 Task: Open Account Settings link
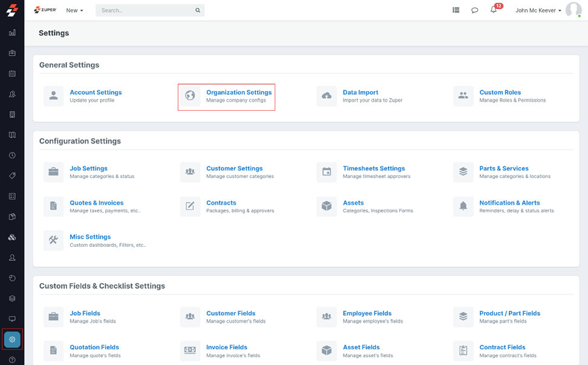point(96,93)
